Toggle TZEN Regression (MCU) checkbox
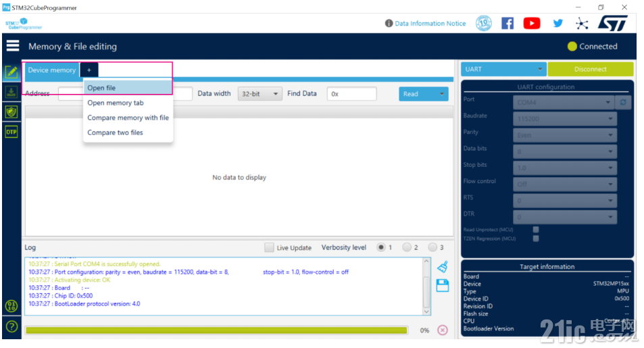Screen dimensions: 644x348 536,239
